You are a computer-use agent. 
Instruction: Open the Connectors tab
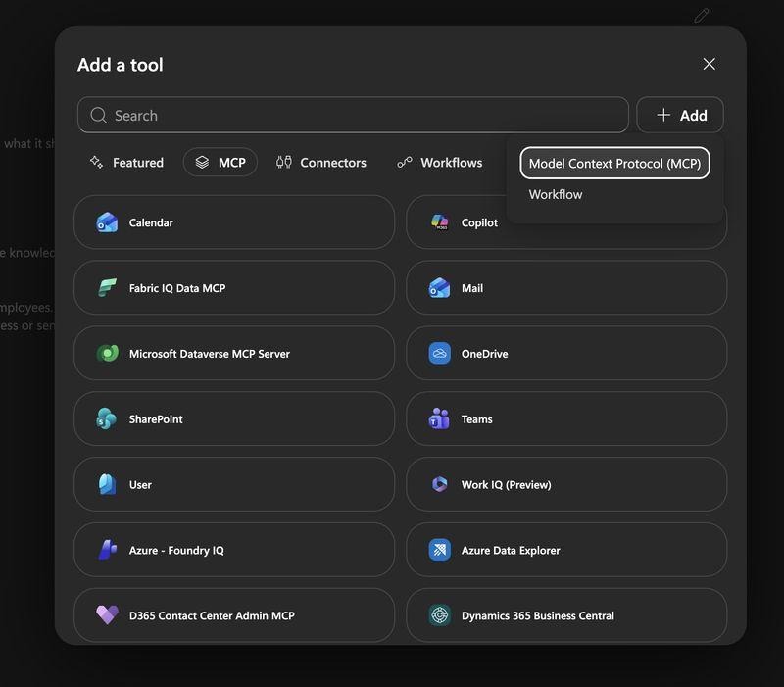[x=321, y=163]
